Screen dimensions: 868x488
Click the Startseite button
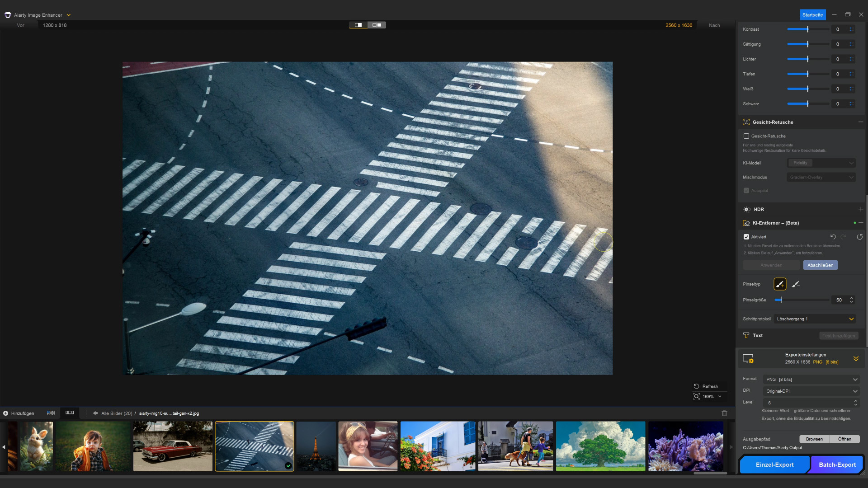pyautogui.click(x=812, y=15)
